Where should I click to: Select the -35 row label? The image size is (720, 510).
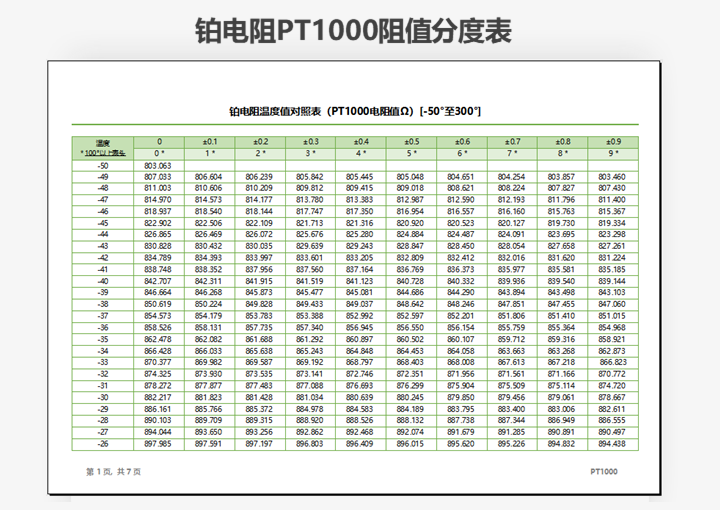[103, 340]
